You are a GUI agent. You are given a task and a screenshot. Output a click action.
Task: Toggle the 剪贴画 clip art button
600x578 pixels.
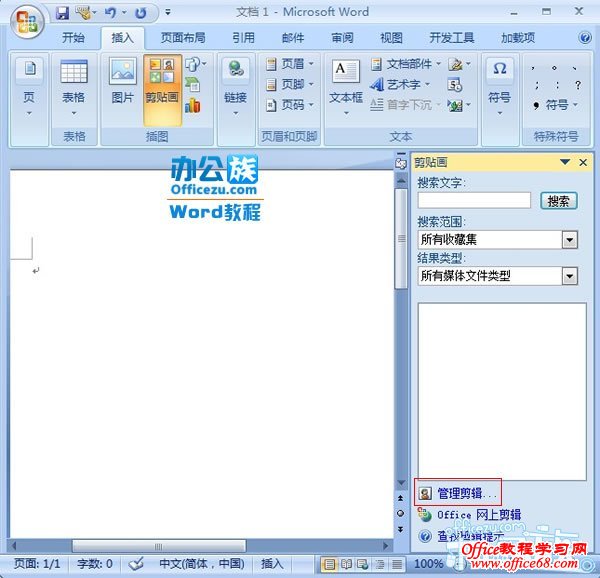[x=162, y=90]
